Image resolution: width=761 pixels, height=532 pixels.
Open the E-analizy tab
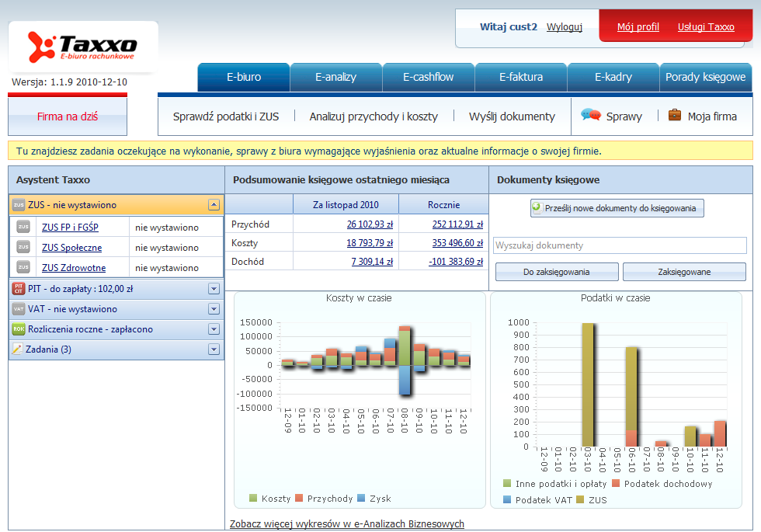click(335, 77)
